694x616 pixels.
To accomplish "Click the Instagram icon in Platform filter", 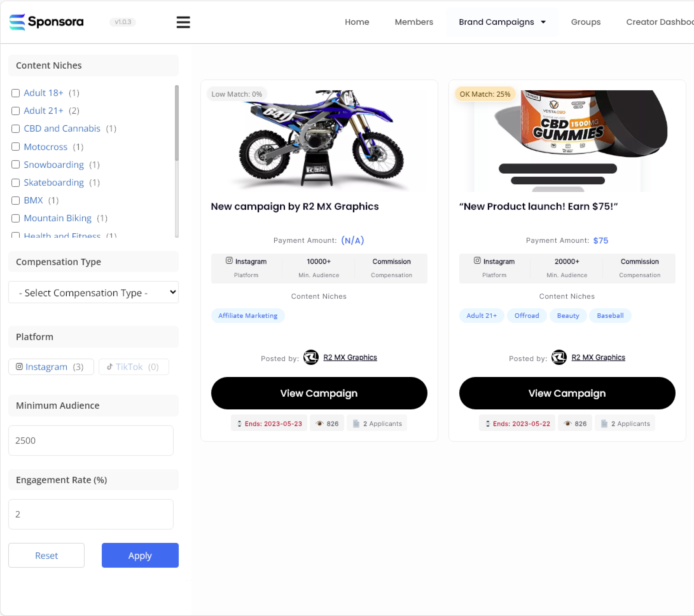I will 19,366.
